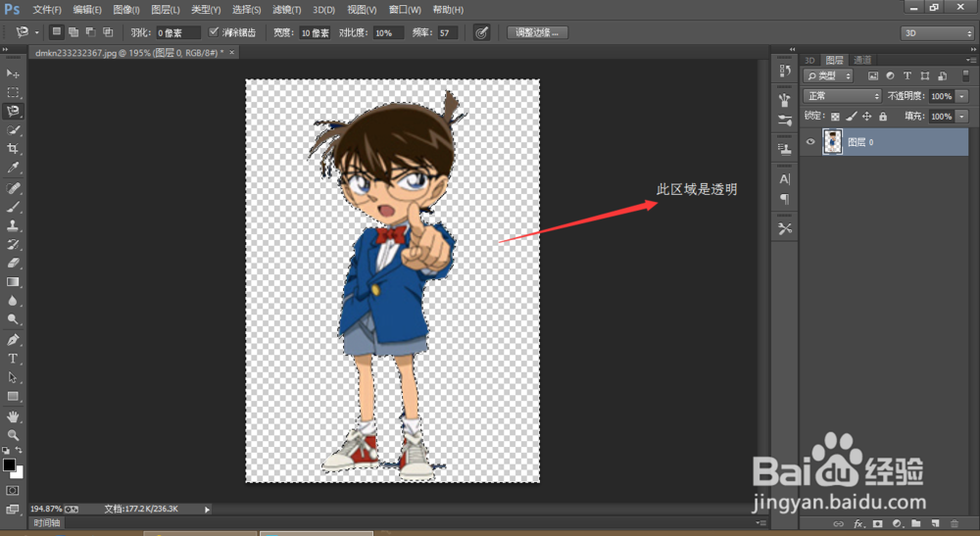The height and width of the screenshot is (536, 980).
Task: Select the Quick Selection tool
Action: [13, 130]
